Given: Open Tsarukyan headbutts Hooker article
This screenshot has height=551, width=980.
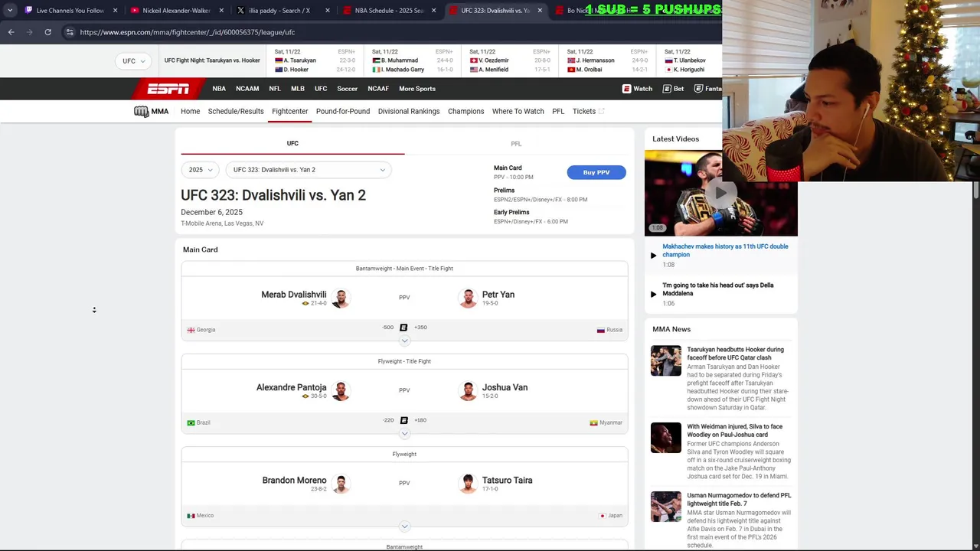Looking at the screenshot, I should (735, 354).
